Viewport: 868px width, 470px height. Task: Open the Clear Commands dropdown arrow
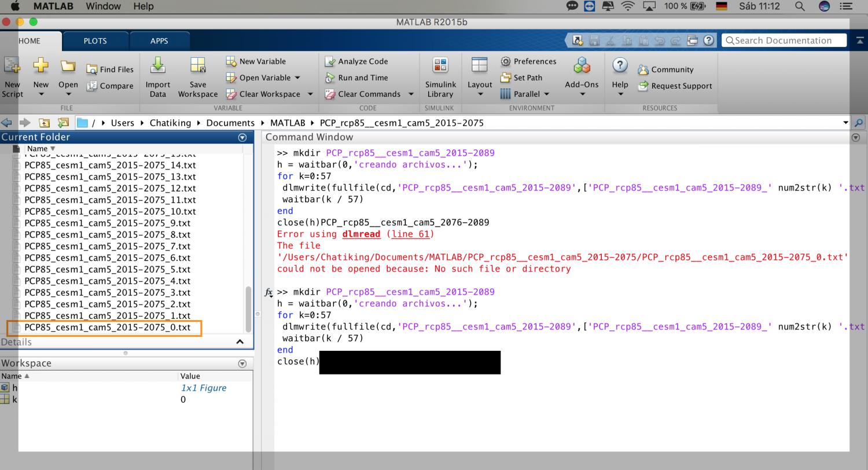point(411,94)
